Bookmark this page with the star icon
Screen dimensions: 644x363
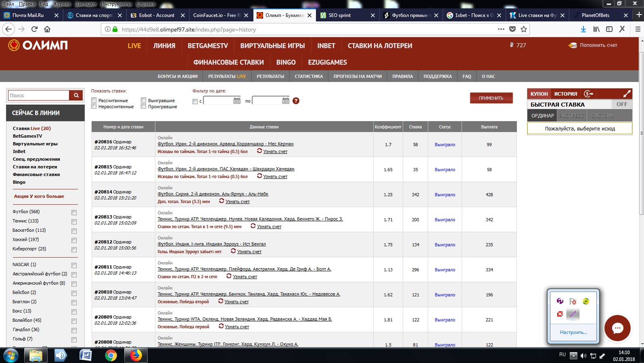524,29
